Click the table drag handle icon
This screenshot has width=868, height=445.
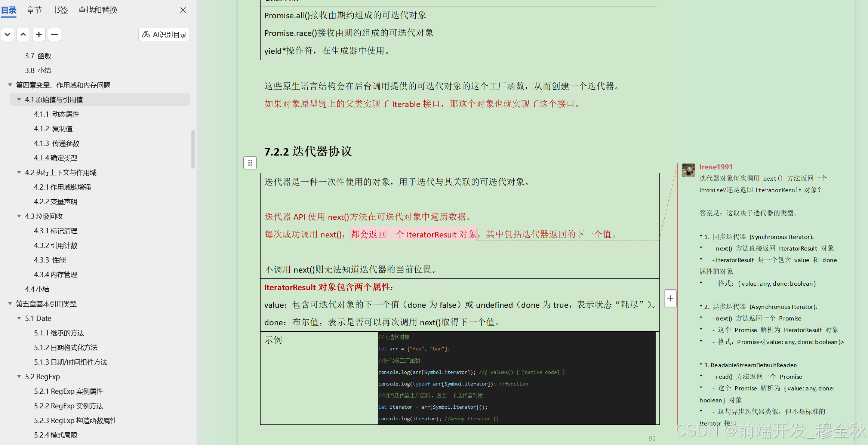(x=250, y=163)
